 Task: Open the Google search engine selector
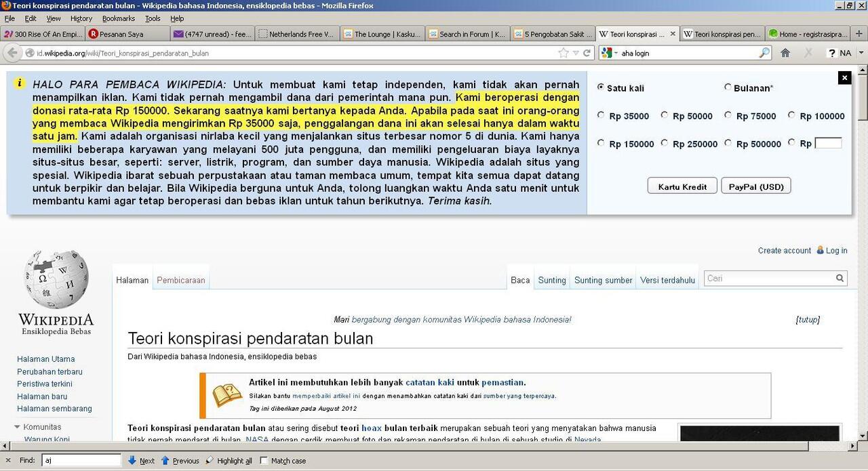pos(608,53)
